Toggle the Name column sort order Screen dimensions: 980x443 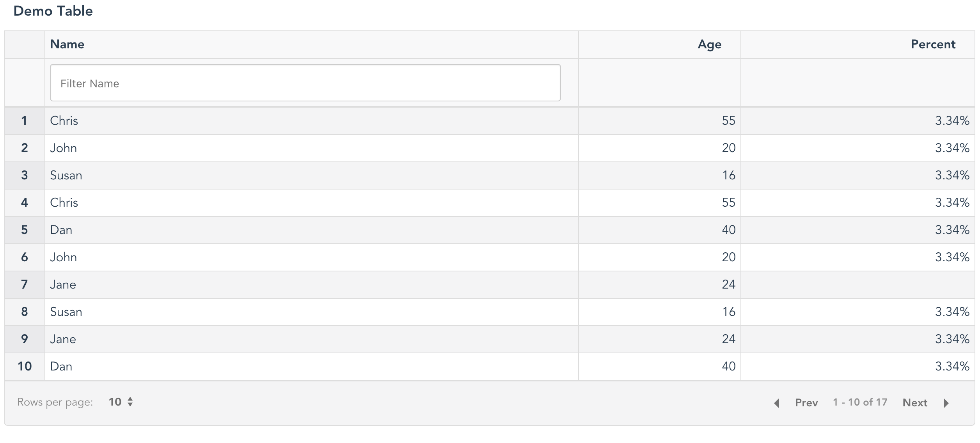67,44
